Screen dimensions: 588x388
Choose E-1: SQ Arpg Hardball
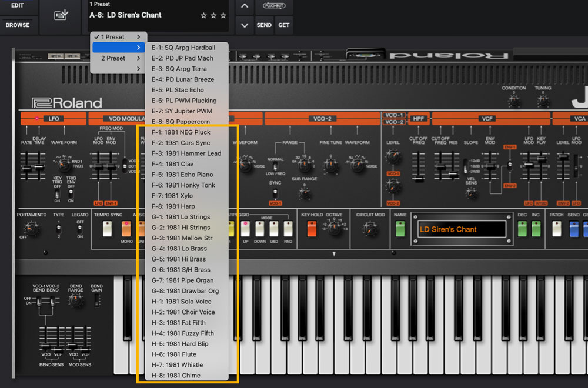point(187,48)
